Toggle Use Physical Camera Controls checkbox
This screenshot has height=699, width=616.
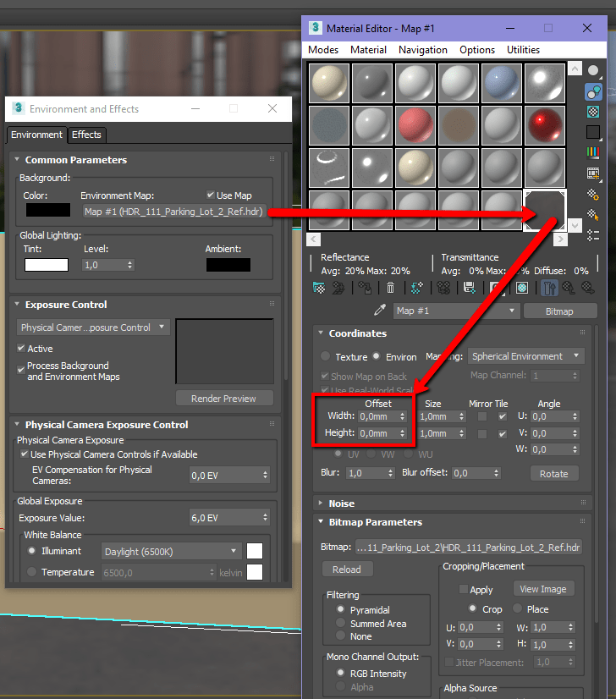[x=25, y=454]
